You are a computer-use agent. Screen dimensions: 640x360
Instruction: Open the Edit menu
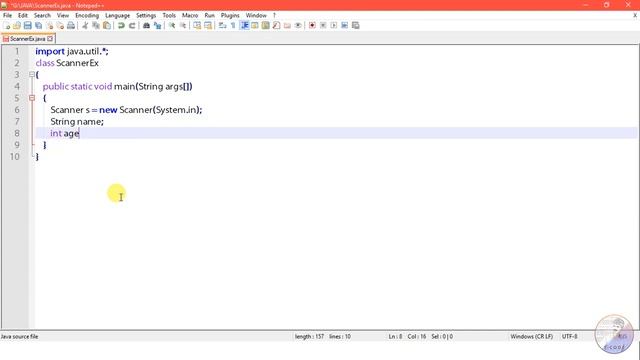[23, 15]
